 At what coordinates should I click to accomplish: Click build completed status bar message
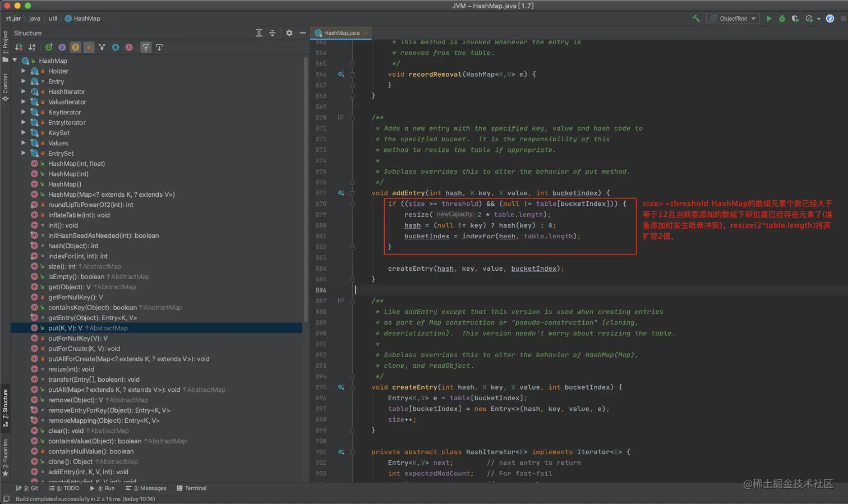85,499
